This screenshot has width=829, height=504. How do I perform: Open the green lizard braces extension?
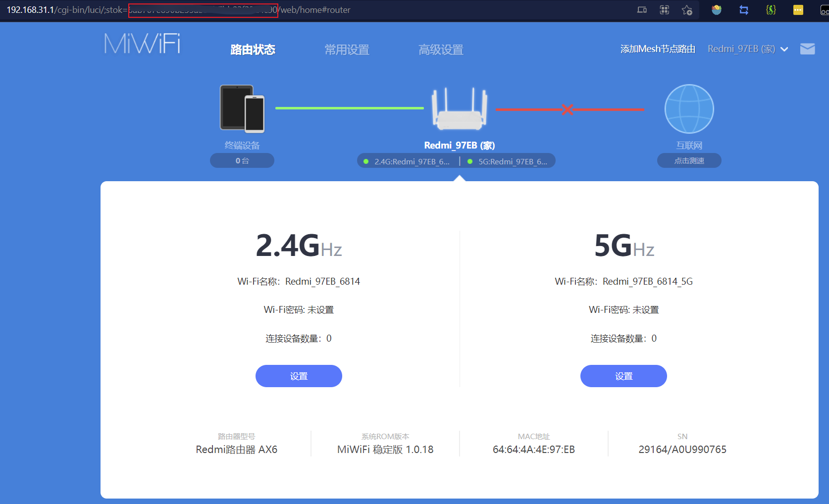tap(771, 10)
